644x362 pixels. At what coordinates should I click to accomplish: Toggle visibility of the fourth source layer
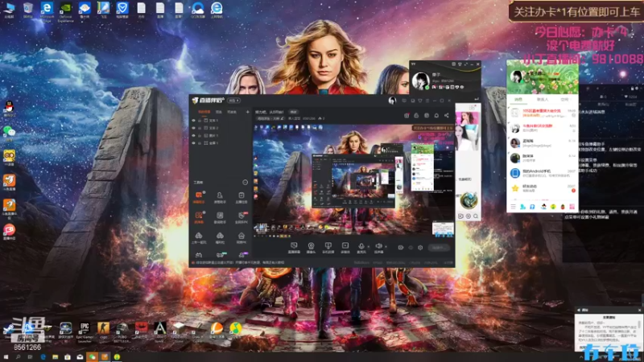[193, 143]
